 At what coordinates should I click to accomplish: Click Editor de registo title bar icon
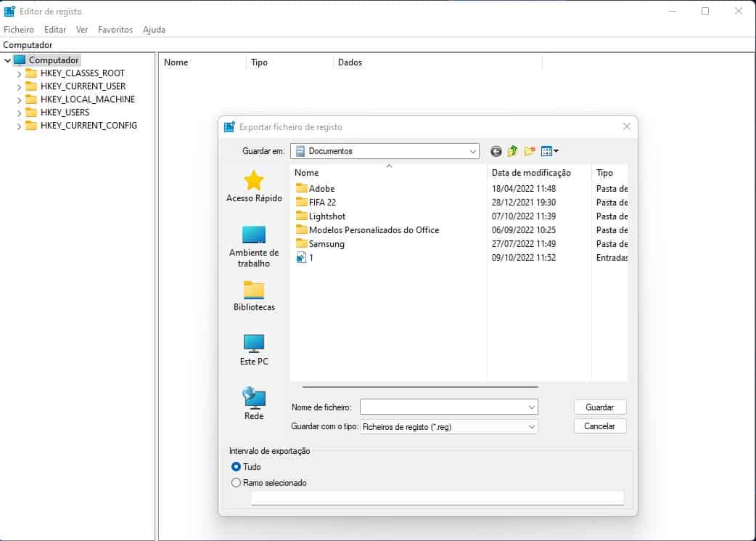pos(9,11)
